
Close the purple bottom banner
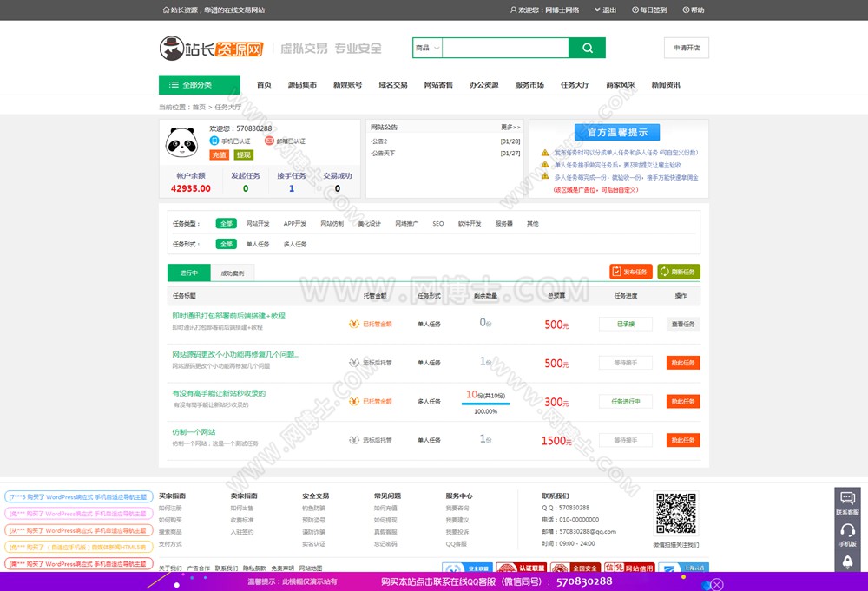point(717,584)
